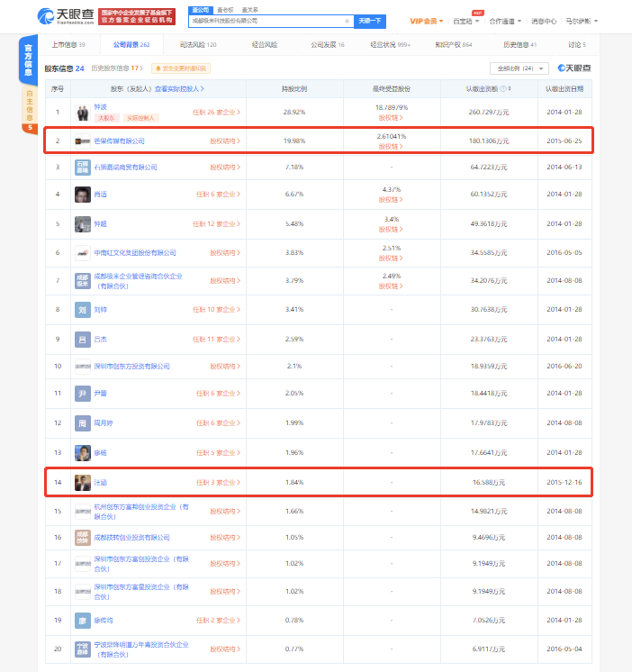
Task: Open the 芒果传媒有限公司 shareholder logo thumbnail
Action: click(83, 141)
